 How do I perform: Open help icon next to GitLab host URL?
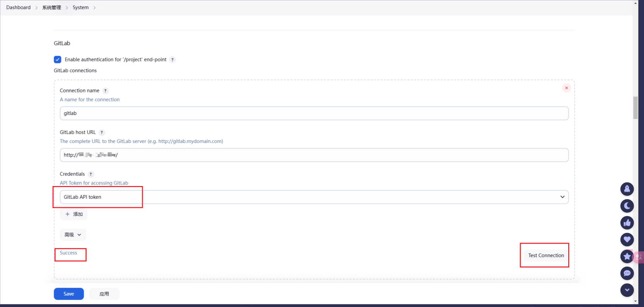102,132
